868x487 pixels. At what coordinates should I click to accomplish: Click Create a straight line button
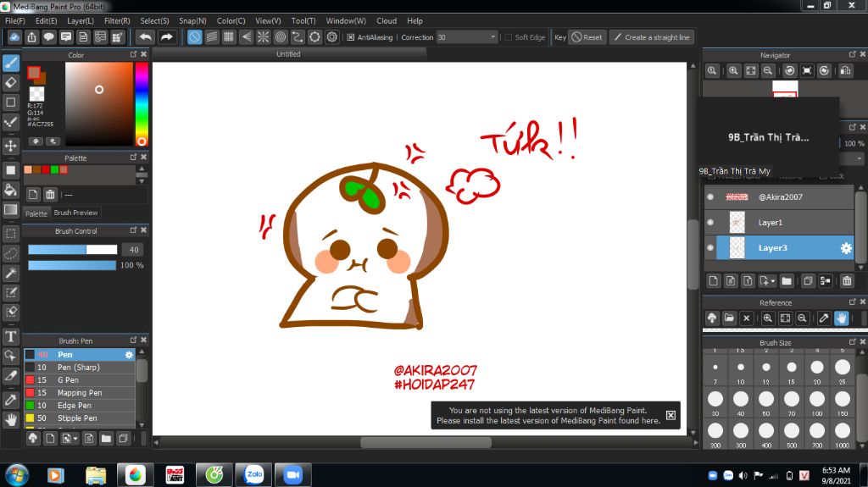pos(652,37)
